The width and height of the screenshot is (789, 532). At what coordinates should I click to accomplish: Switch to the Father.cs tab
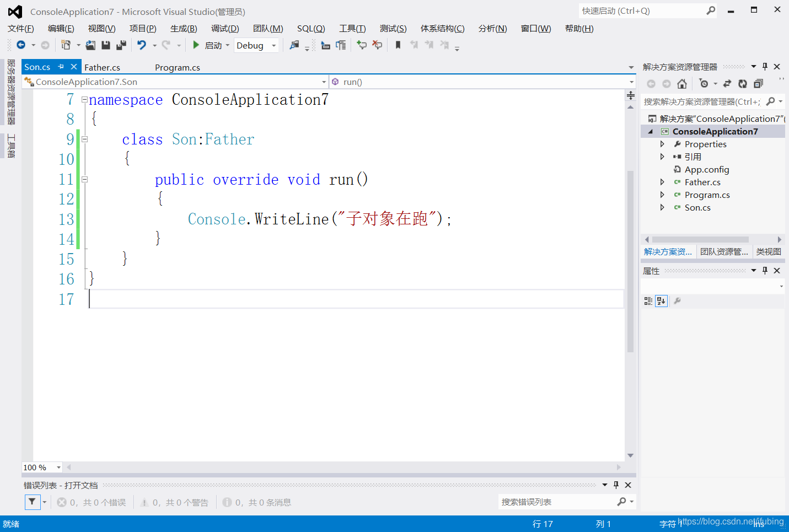click(102, 67)
